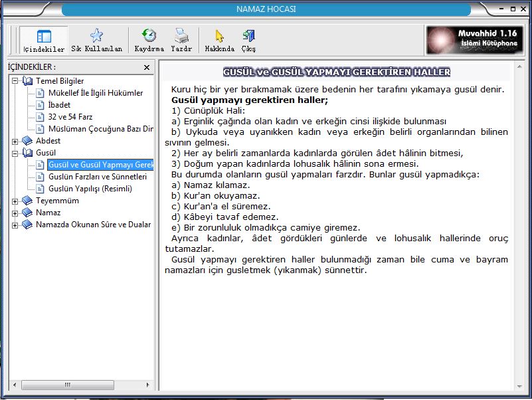Select Gusül ve Gusül Yapmayı Gerek item

[100, 165]
